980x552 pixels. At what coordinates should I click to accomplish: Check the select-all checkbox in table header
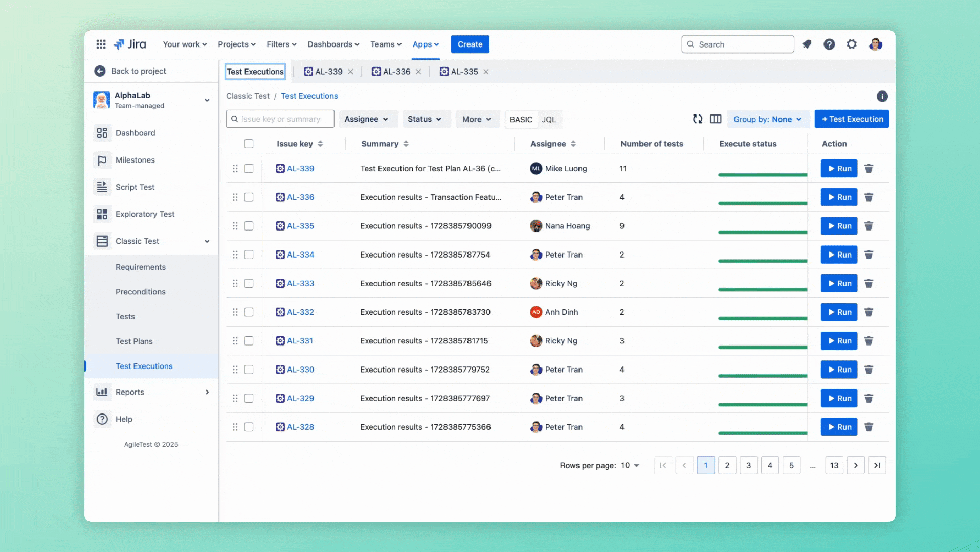click(249, 144)
